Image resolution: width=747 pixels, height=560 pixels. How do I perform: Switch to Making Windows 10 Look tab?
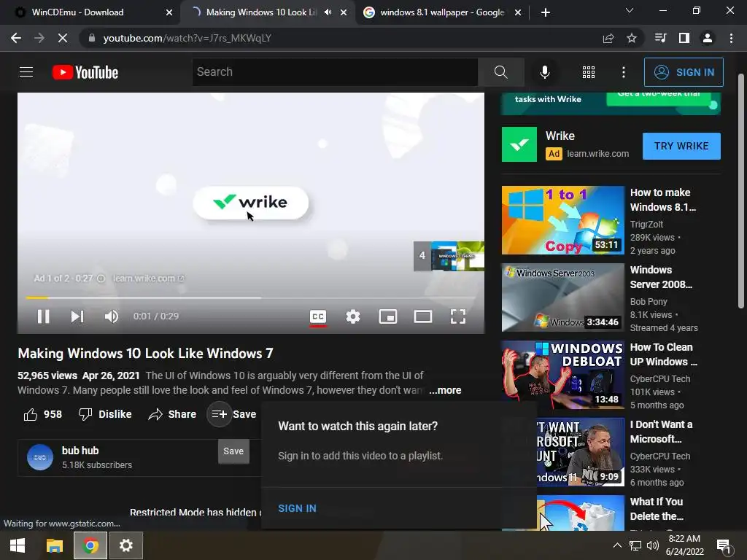(x=261, y=12)
